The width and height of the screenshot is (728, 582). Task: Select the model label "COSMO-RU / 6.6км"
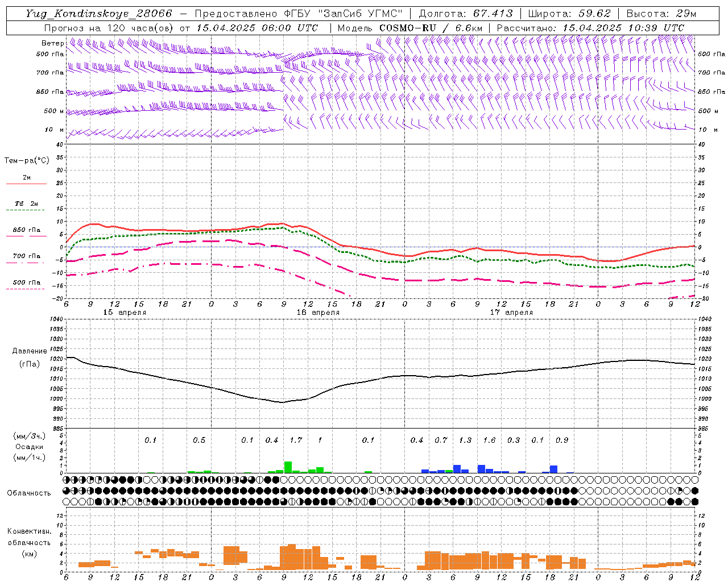(431, 28)
